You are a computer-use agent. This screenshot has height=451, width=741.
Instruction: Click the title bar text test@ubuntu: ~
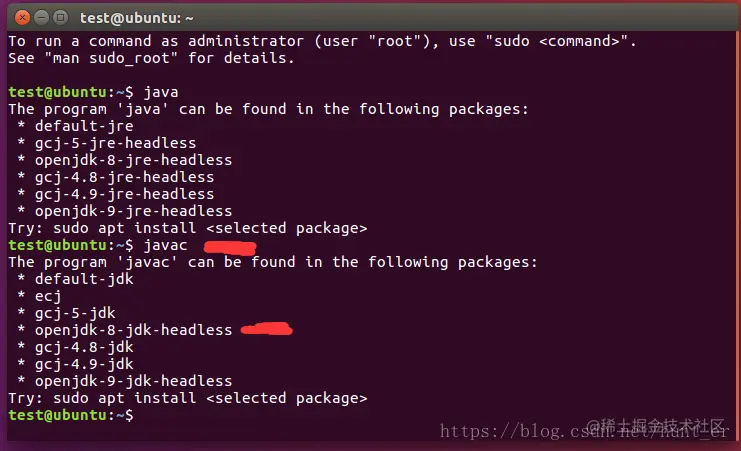pos(137,18)
